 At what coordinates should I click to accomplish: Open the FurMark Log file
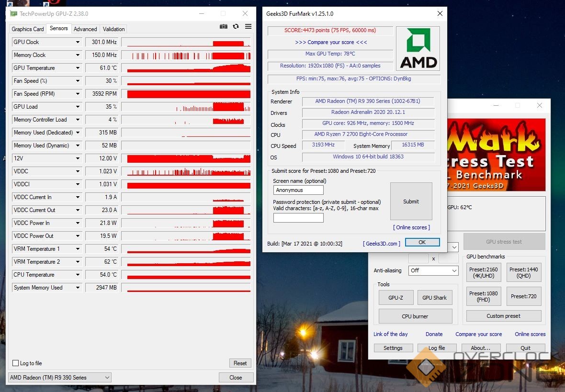(437, 348)
